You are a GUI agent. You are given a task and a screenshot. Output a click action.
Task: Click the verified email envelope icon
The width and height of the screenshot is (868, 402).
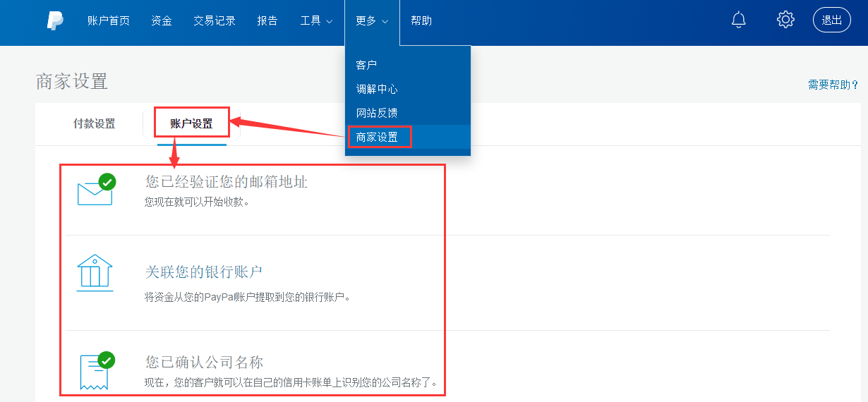(97, 189)
